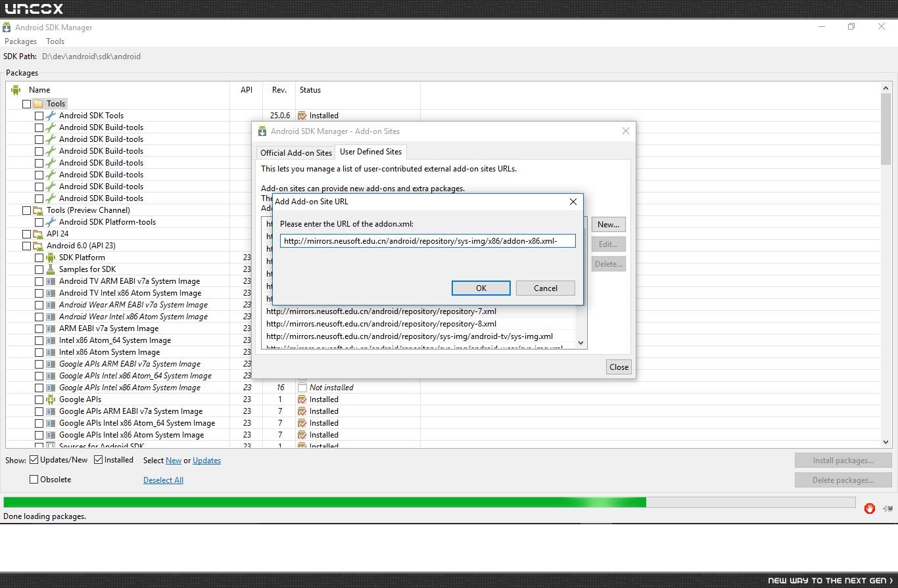Click Android TV Intel x86 Atom image icon
898x588 pixels.
coord(51,293)
